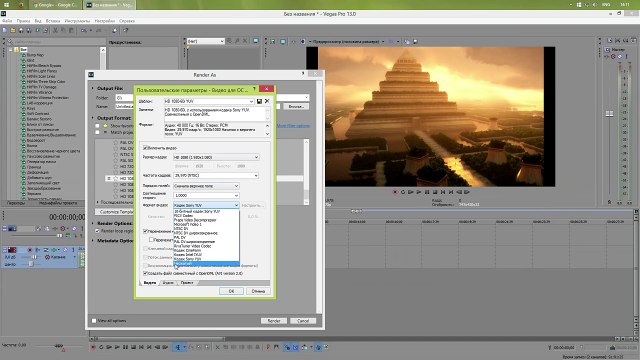Toggle the indented checkbox below it
Screen dimensions: 640x360
coord(151,240)
